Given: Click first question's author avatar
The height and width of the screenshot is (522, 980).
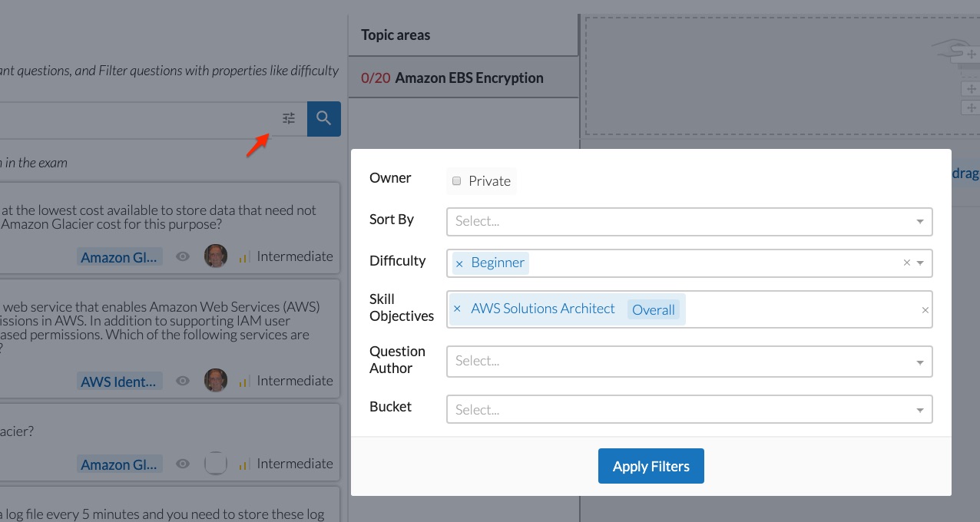Looking at the screenshot, I should [x=216, y=256].
